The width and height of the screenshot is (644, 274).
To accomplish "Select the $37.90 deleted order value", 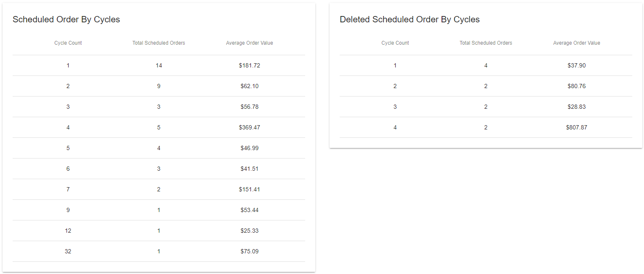I will pyautogui.click(x=577, y=65).
